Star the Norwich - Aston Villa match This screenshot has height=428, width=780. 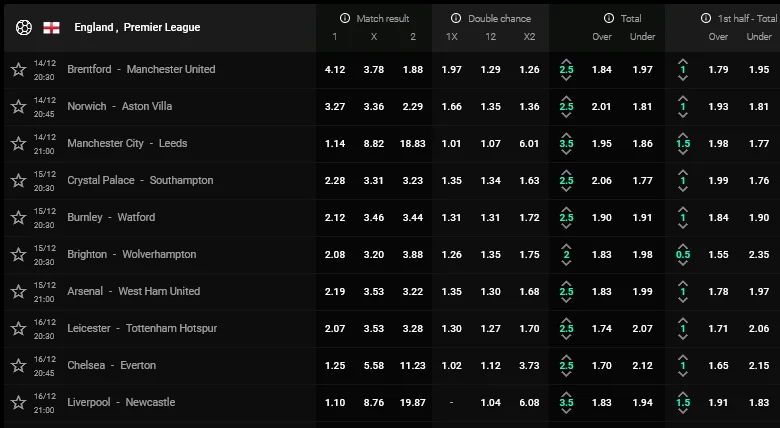tap(18, 107)
